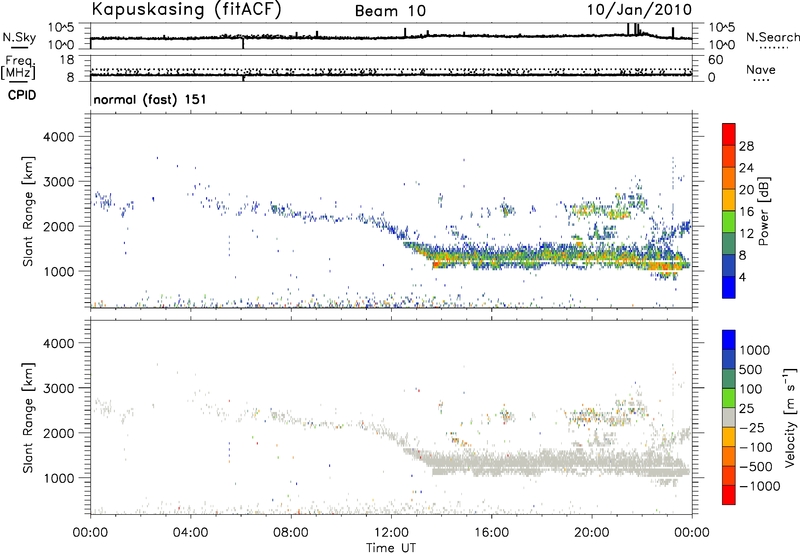Select the "18" tick on the frequency axis

(67, 60)
